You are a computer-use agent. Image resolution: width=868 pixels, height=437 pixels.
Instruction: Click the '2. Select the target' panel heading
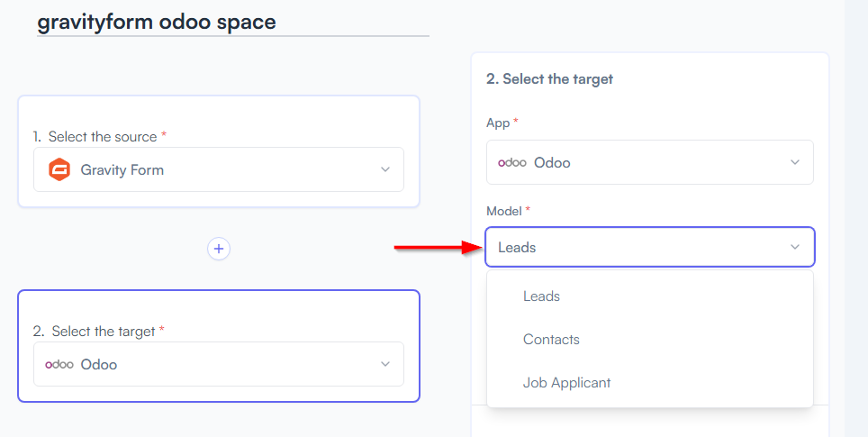coord(549,79)
